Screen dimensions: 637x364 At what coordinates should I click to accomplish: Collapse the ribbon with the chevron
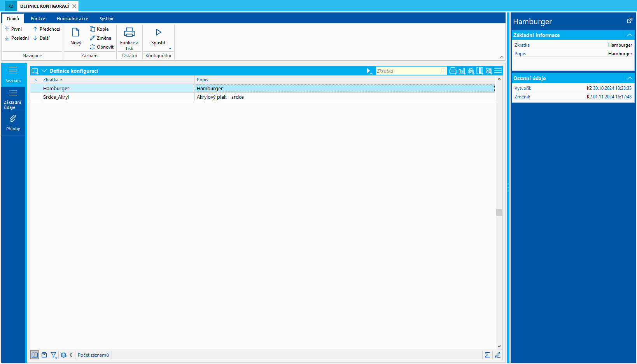[502, 57]
